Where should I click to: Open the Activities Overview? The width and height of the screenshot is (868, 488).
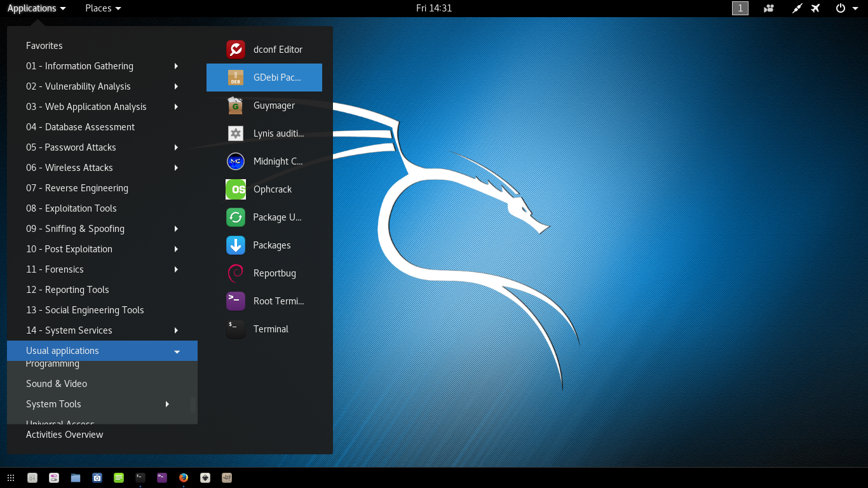pos(64,435)
